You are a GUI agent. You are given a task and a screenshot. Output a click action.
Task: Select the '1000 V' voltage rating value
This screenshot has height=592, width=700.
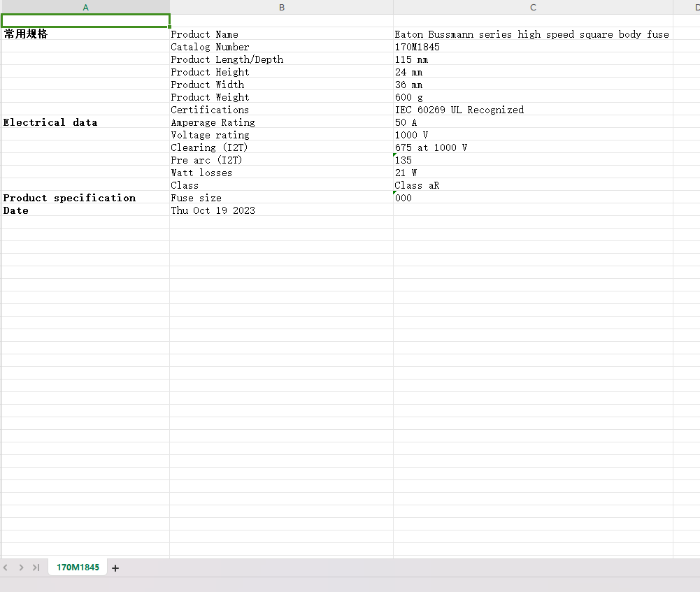click(533, 135)
